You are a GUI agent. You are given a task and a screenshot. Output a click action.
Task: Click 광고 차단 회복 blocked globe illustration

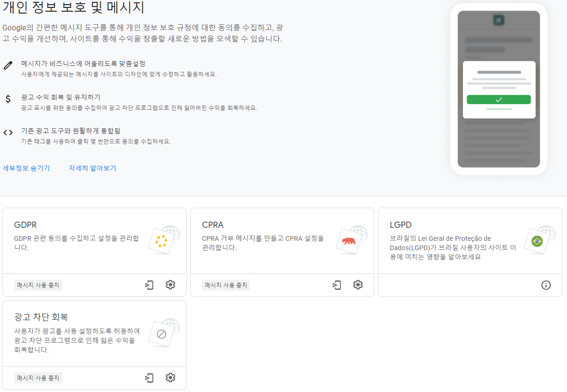pos(164,333)
